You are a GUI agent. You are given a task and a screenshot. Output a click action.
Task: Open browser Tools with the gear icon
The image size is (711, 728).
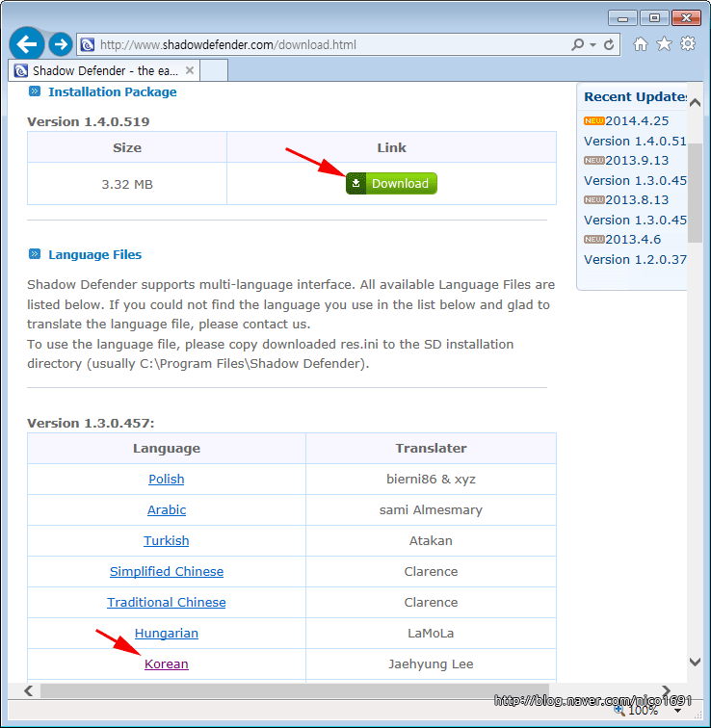tap(688, 44)
